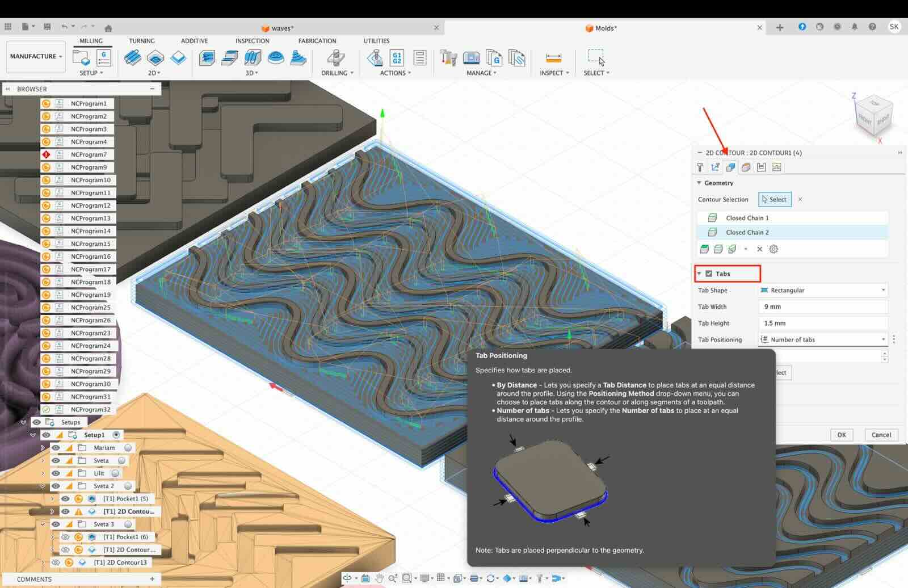Click the OK button

841,435
